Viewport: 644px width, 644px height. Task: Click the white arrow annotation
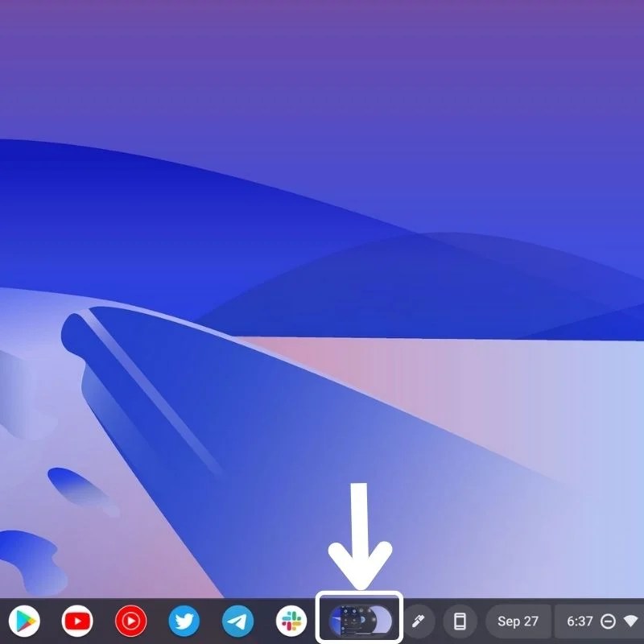point(360,535)
